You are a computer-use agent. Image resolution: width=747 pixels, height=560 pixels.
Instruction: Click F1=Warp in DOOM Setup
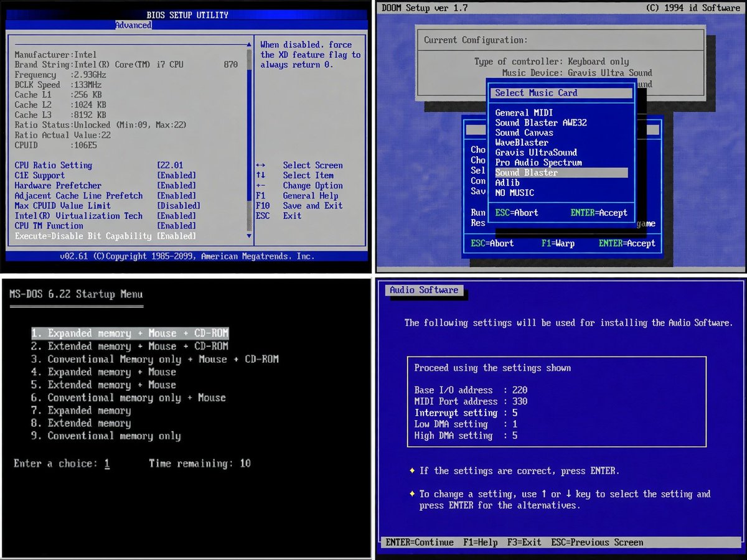tap(558, 243)
